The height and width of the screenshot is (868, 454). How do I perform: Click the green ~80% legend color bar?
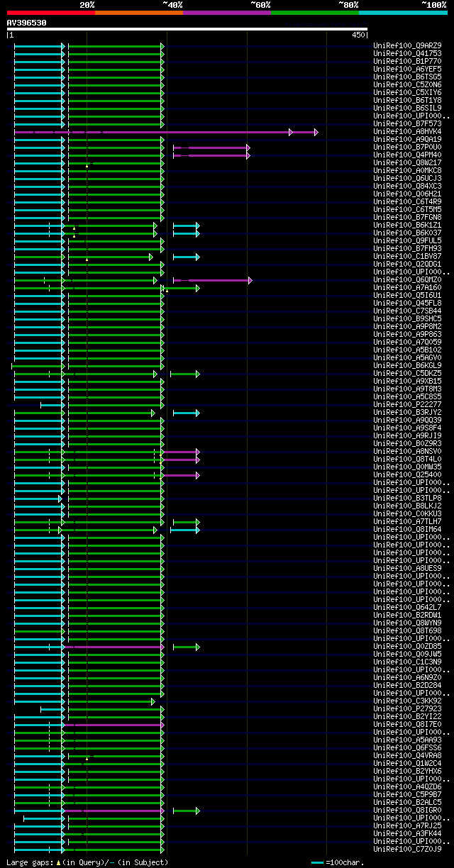(x=314, y=13)
